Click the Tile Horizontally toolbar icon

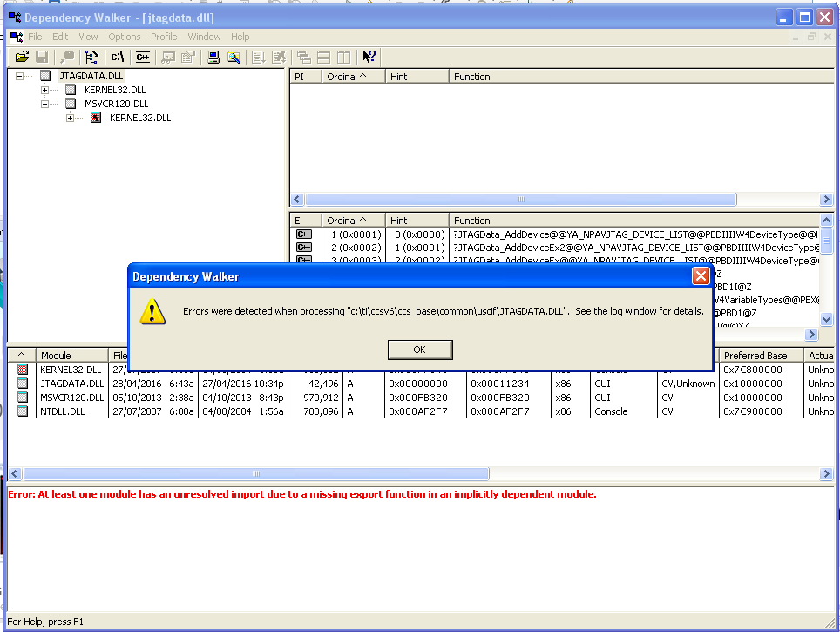tap(323, 57)
